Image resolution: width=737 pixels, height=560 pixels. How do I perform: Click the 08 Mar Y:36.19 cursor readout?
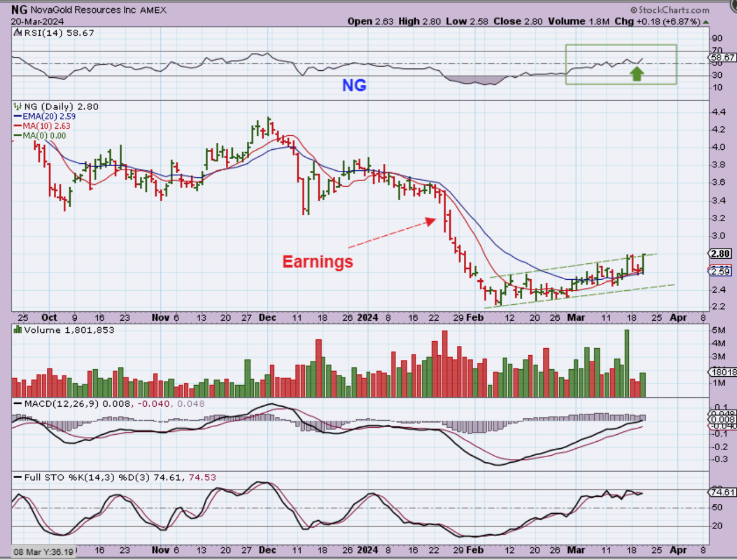(44, 552)
